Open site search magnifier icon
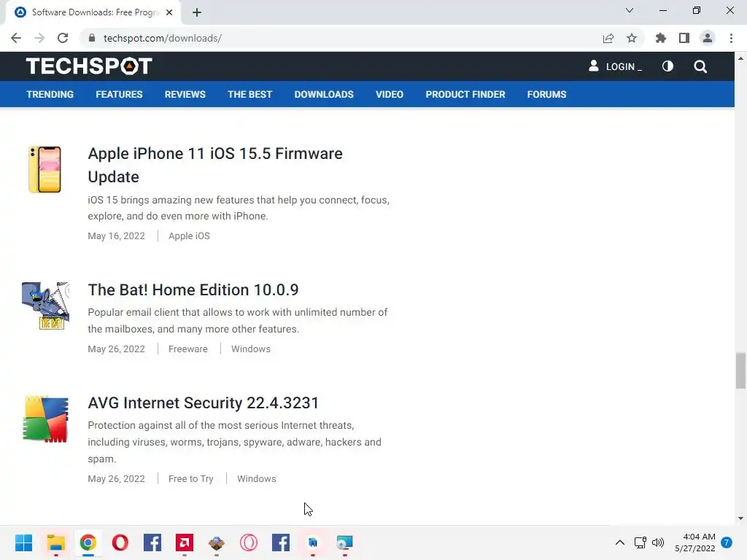The width and height of the screenshot is (747, 560). [700, 66]
